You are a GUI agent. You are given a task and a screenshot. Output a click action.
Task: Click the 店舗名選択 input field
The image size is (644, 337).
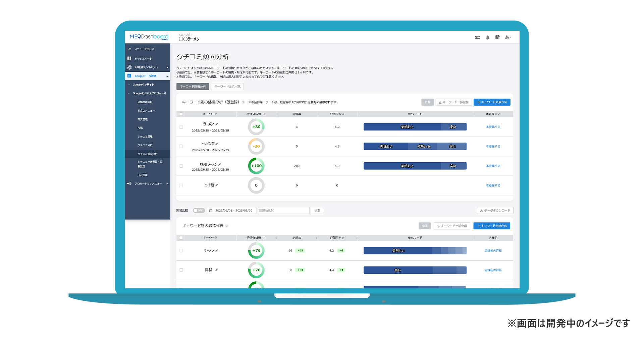click(283, 211)
